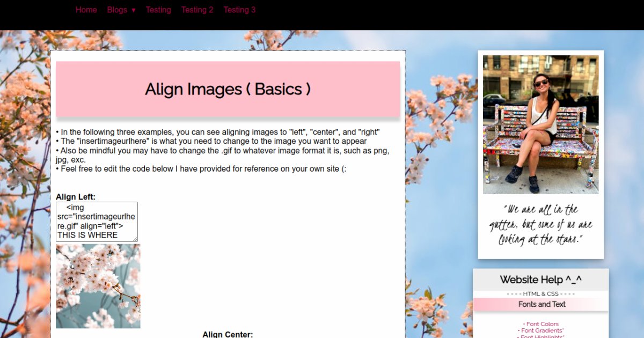Viewport: 644px width, 338px height.
Task: Go to the Testing page link
Action: (x=158, y=10)
